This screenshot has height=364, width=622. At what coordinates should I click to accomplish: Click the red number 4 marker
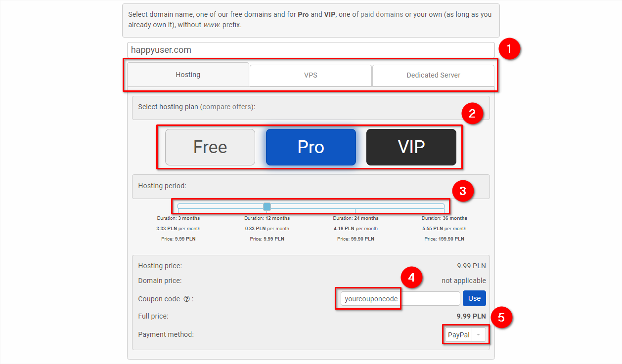(x=411, y=278)
